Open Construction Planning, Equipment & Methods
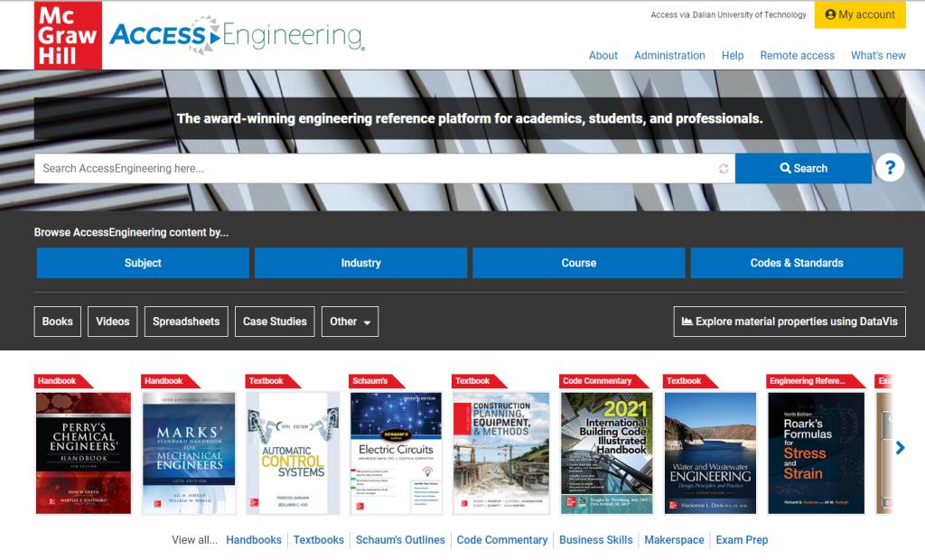Viewport: 925px width, 560px height. (501, 453)
